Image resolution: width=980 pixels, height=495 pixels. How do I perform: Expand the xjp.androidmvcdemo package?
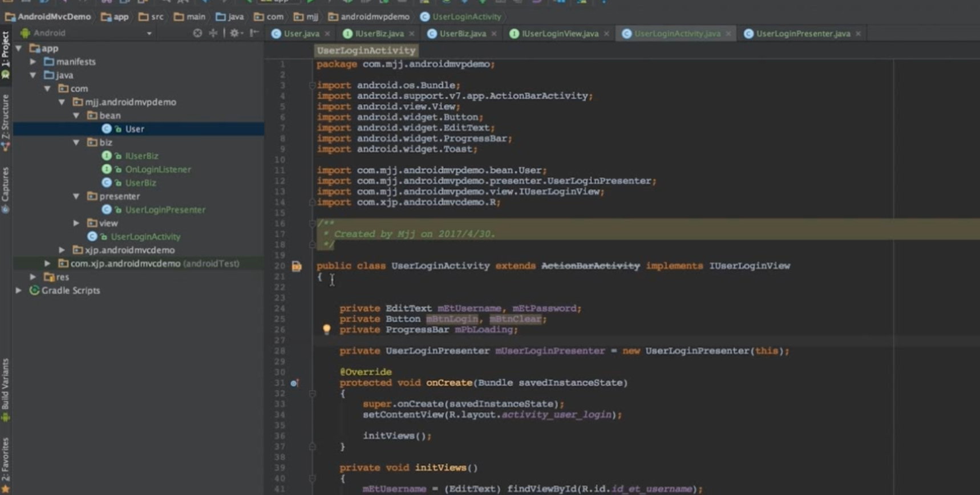pos(62,250)
